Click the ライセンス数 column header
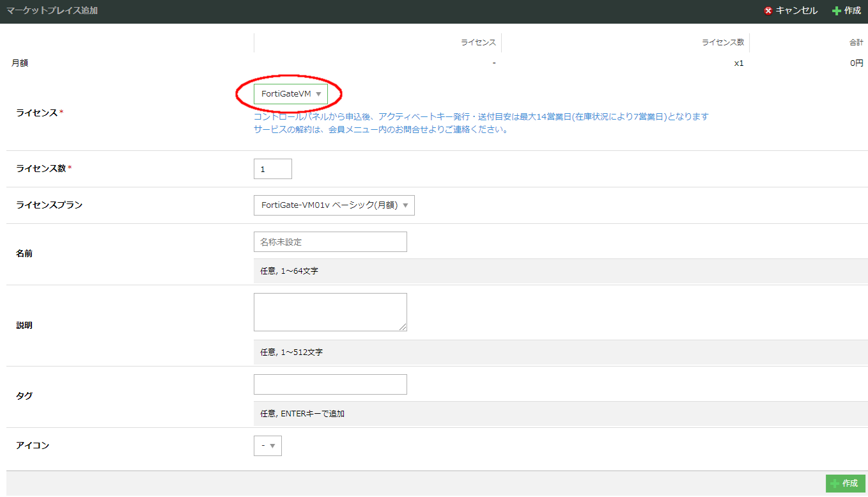 tap(723, 42)
